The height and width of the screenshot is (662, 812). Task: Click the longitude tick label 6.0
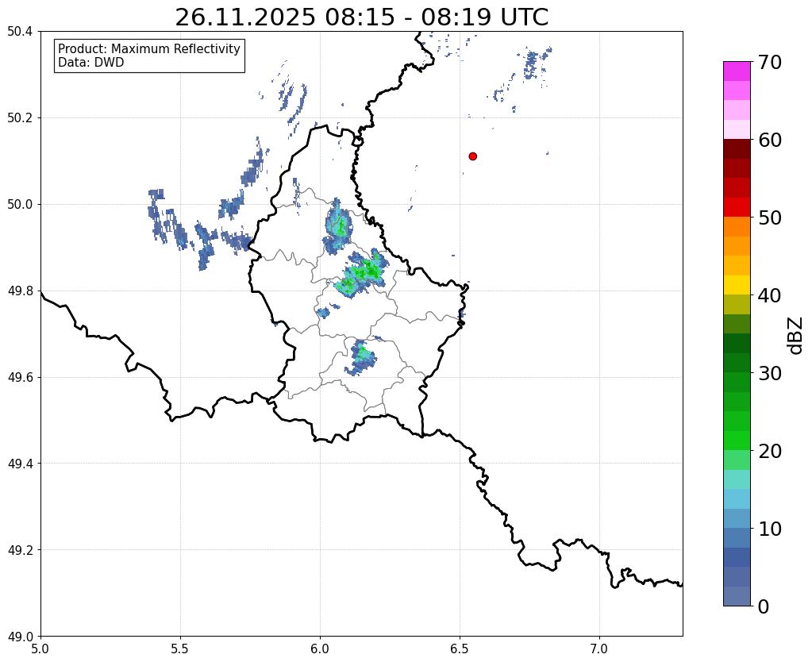coord(320,649)
